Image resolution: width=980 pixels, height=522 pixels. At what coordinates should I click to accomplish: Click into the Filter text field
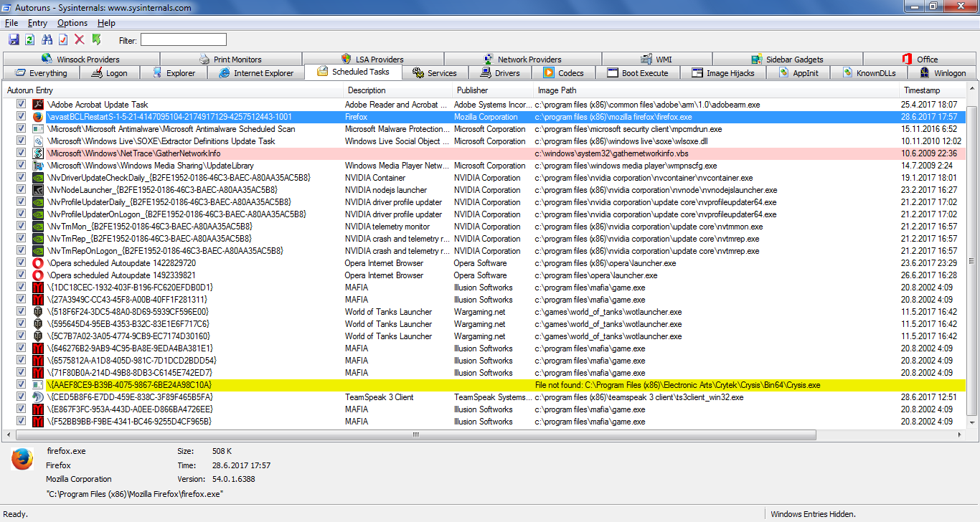click(x=183, y=40)
